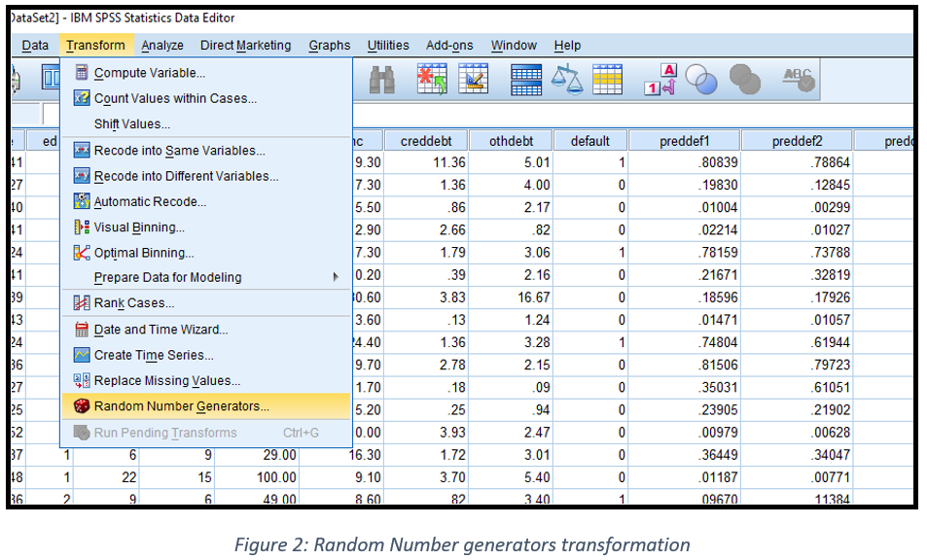Close the open Transform menu
Viewport: 927px width, 560px height.
tap(95, 45)
